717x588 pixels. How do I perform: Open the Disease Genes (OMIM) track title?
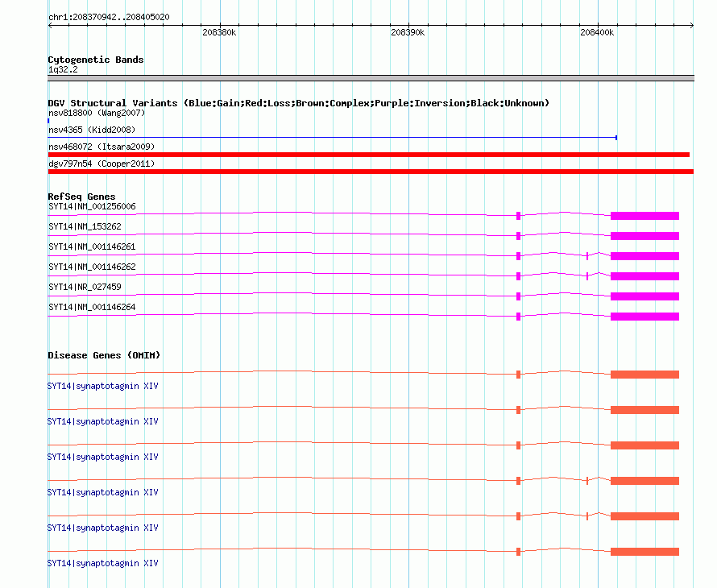(x=104, y=355)
